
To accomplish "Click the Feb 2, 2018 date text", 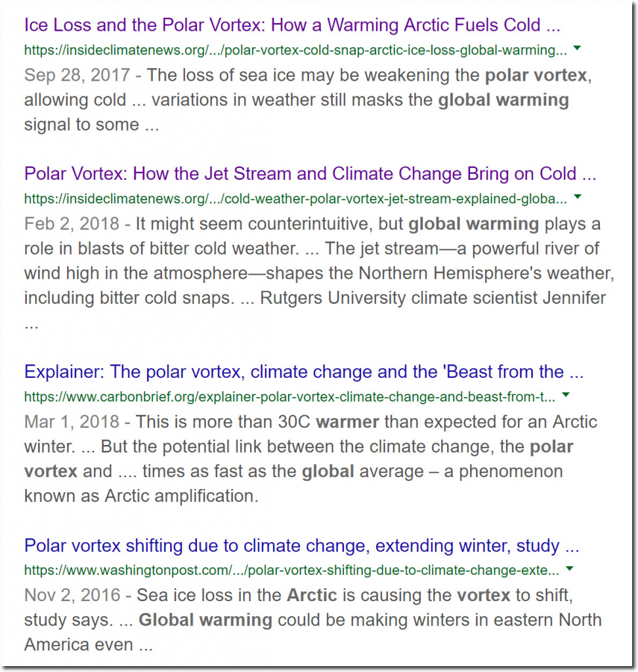I will tap(72, 224).
